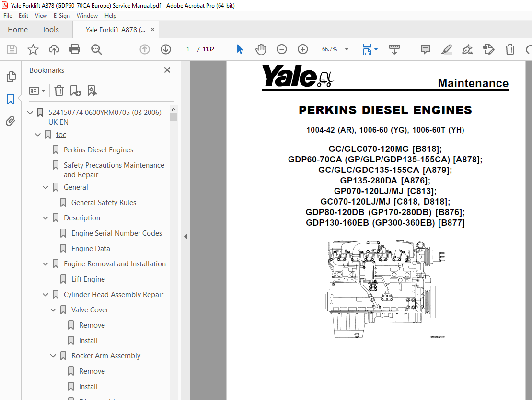Go to previous page arrow

[x=145, y=49]
